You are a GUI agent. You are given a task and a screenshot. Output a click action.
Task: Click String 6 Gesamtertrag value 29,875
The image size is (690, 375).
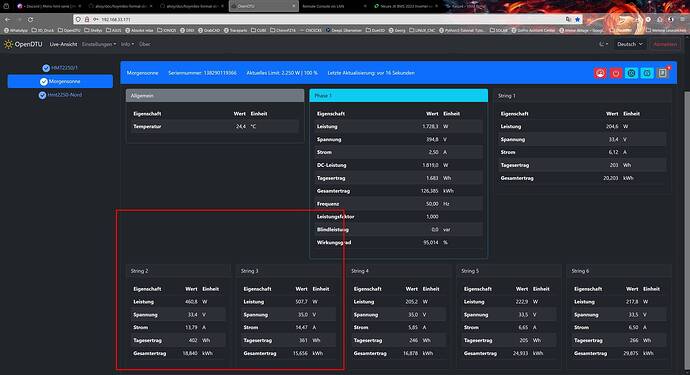pyautogui.click(x=631, y=353)
